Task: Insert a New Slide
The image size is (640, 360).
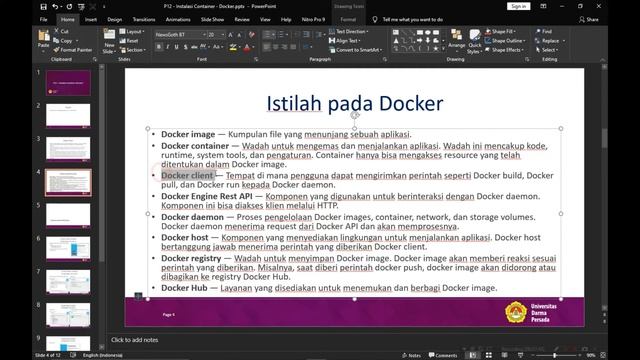Action: (x=109, y=41)
